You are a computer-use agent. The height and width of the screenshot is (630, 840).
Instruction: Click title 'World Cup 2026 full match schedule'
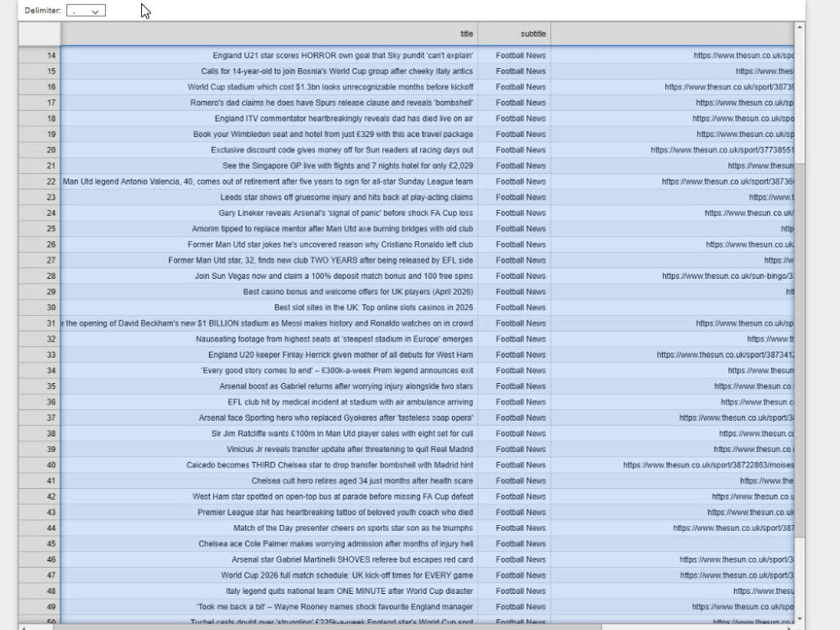[x=347, y=575]
